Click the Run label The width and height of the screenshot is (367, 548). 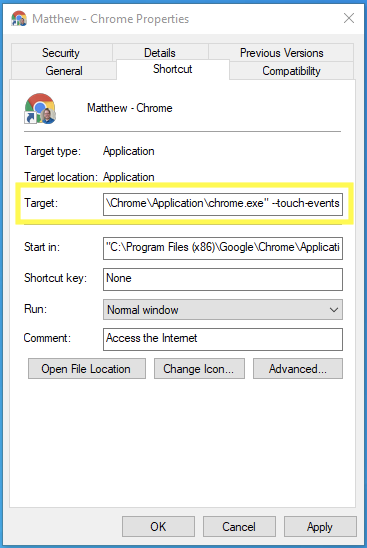35,309
